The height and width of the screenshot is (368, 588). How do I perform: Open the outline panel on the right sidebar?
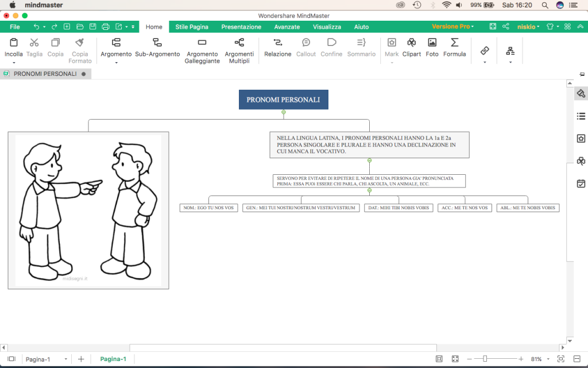point(581,116)
